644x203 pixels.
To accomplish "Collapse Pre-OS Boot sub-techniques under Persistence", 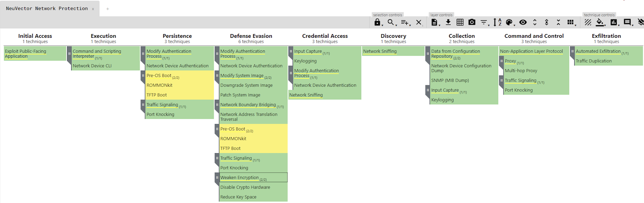I will pos(143,76).
